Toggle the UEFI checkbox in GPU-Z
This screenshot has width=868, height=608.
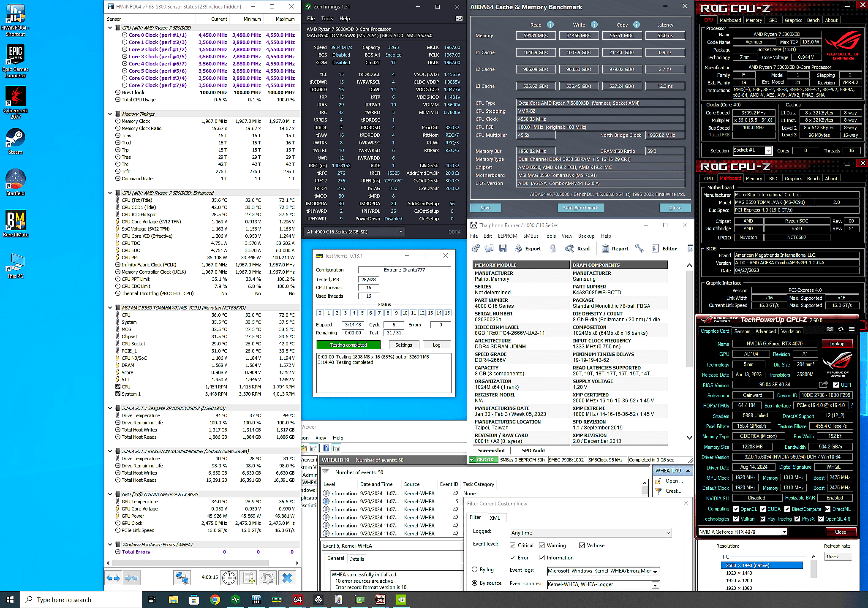(836, 385)
